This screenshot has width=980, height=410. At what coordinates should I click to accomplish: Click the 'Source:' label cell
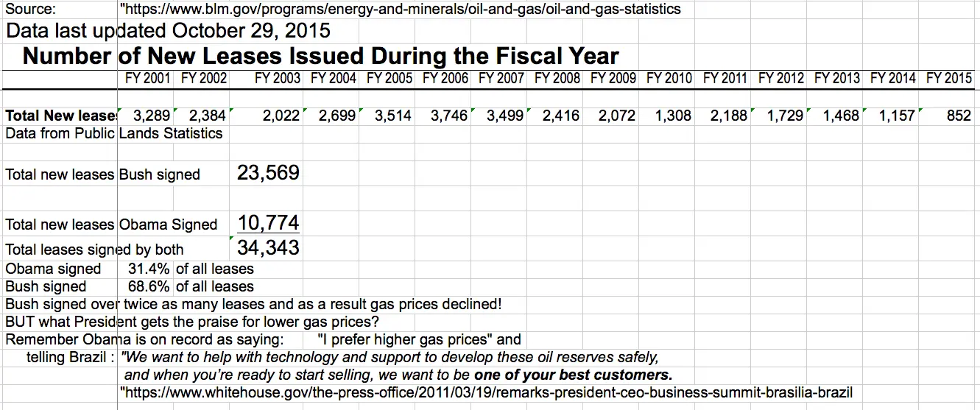point(31,10)
